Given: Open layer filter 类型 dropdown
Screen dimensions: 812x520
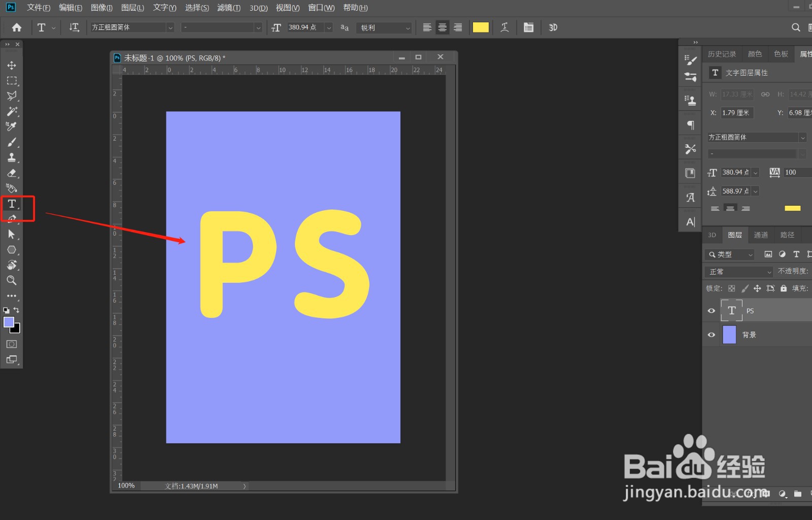Looking at the screenshot, I should [x=729, y=254].
